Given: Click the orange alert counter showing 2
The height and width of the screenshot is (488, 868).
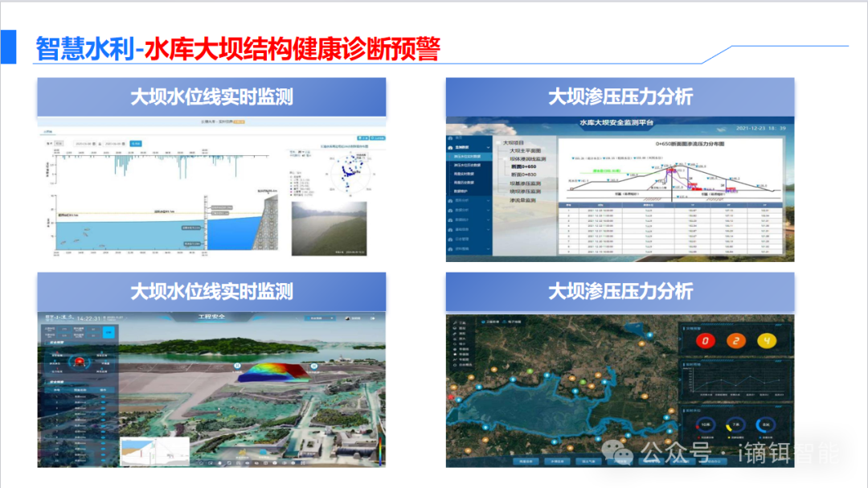Looking at the screenshot, I should click(x=735, y=341).
